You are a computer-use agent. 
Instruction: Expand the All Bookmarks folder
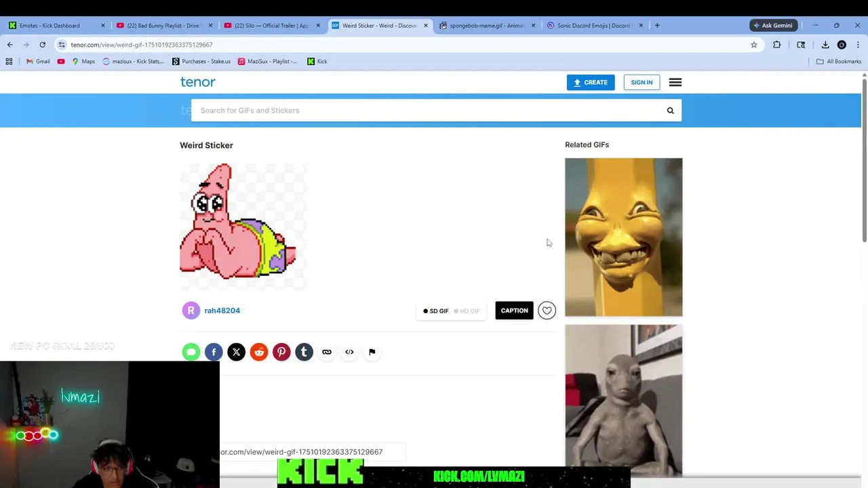coord(839,61)
